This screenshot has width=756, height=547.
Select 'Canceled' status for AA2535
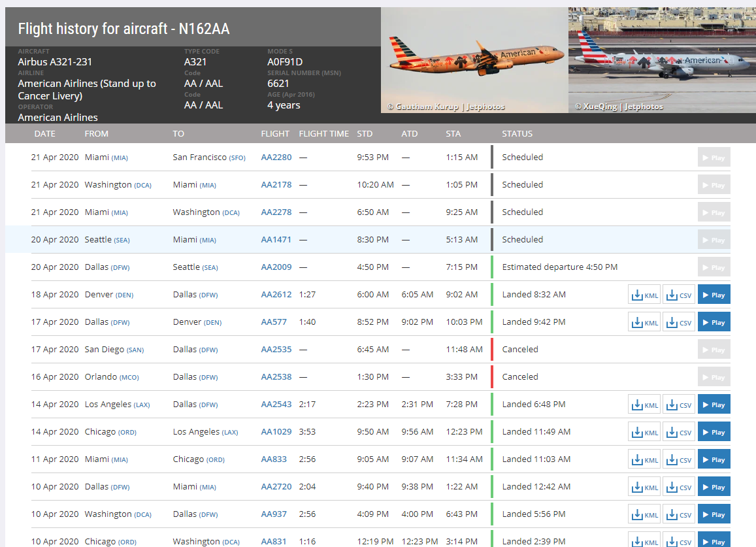tap(519, 350)
